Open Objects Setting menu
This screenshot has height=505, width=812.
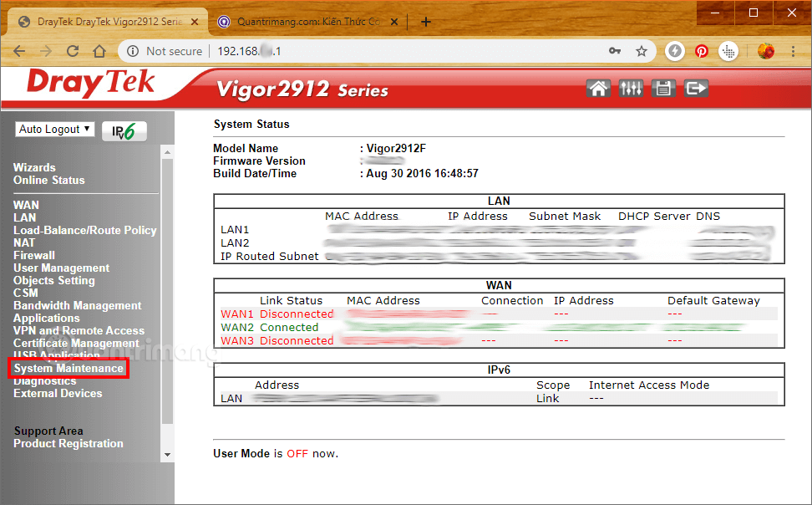click(54, 280)
